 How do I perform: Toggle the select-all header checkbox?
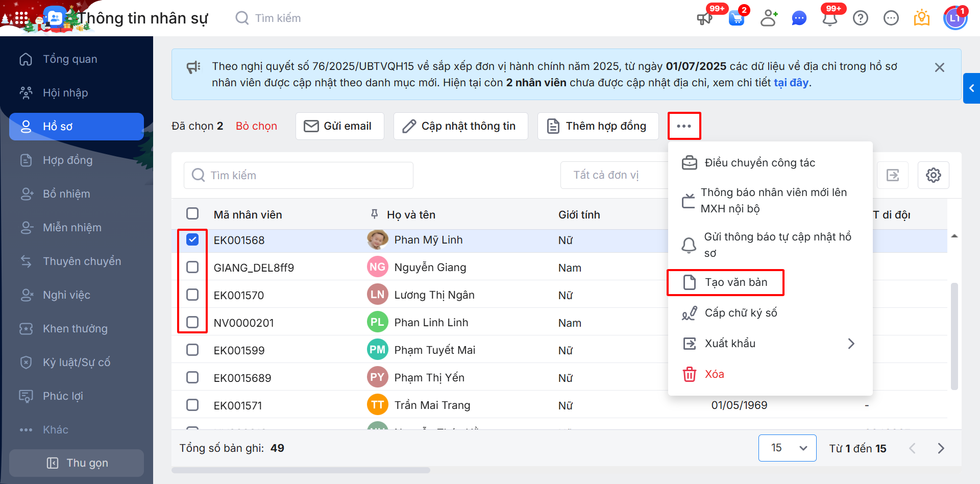[x=192, y=213]
